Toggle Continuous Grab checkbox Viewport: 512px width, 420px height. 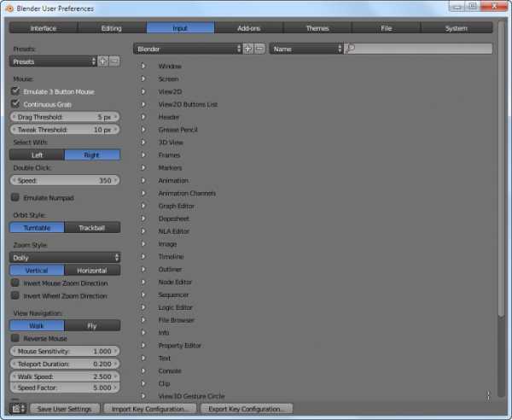click(15, 104)
